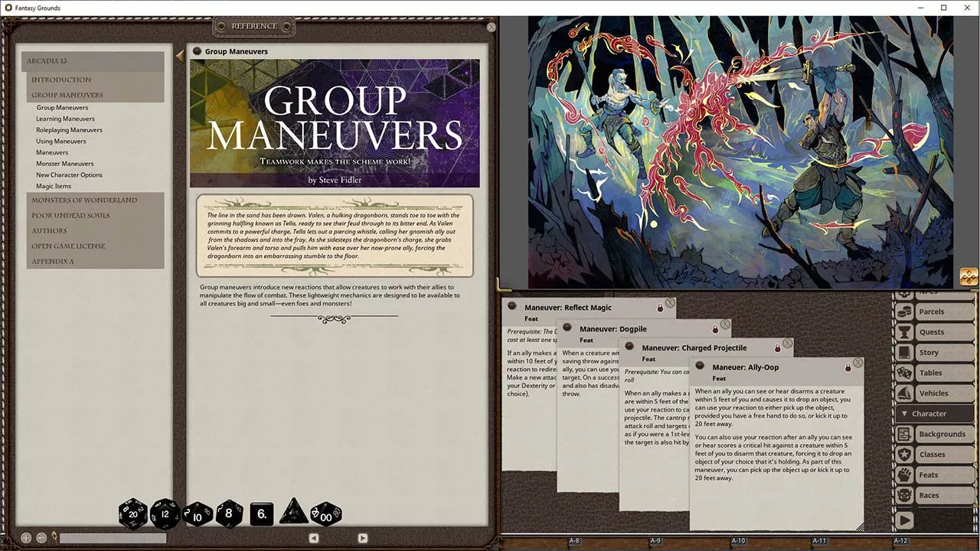
Task: Toggle lock on Ally-Oop feat
Action: [x=848, y=368]
